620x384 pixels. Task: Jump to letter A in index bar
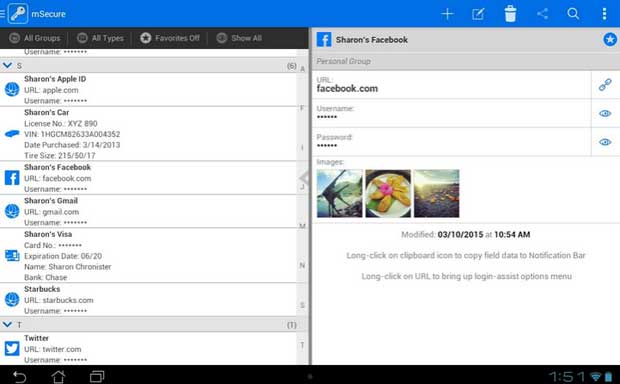302,69
